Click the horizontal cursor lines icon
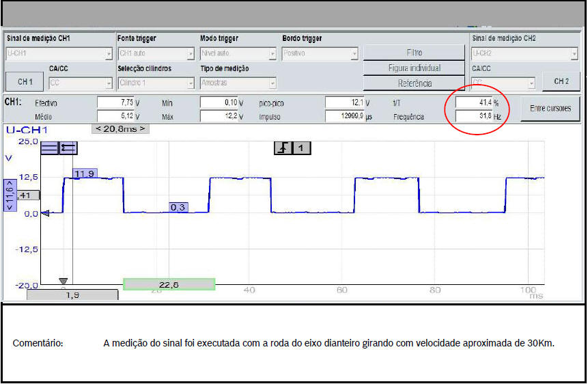 (x=49, y=147)
